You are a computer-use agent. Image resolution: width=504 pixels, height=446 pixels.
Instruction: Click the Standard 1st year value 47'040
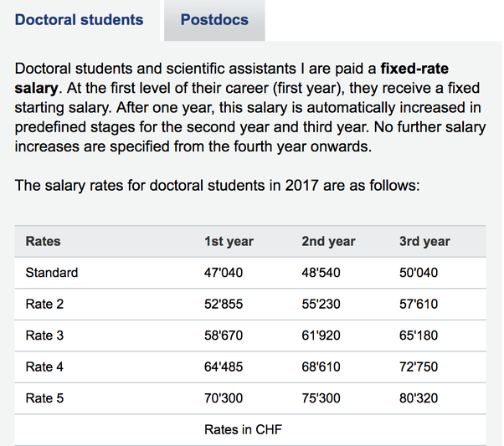point(224,272)
